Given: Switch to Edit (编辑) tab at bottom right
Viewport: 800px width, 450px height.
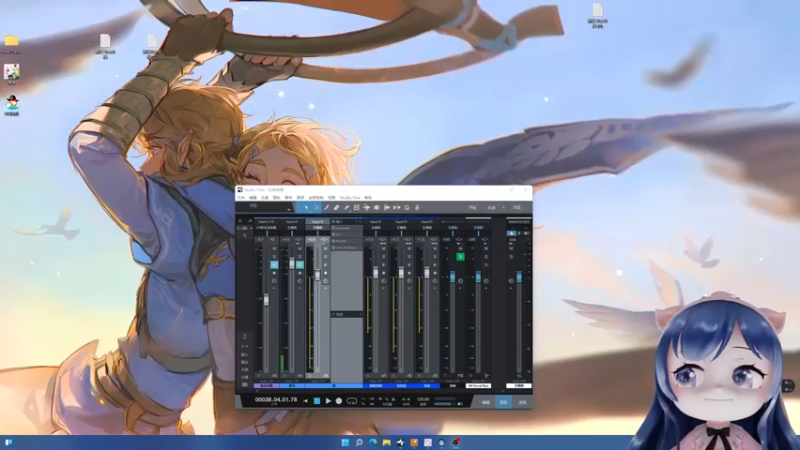Looking at the screenshot, I should click(486, 403).
